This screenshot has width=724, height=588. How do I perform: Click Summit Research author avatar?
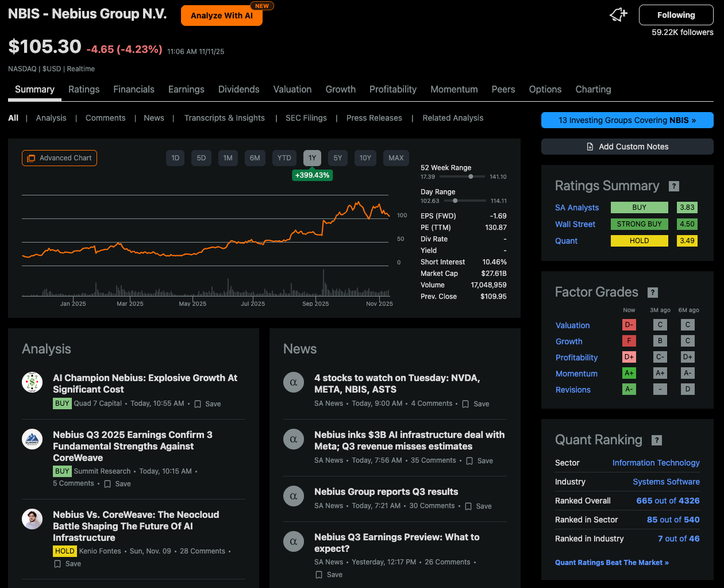tap(32, 439)
